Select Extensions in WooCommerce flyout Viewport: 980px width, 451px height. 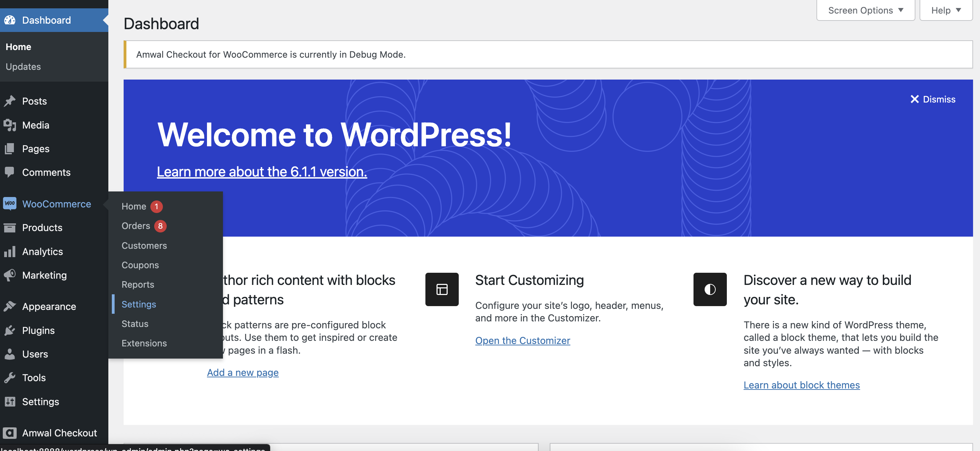[144, 343]
